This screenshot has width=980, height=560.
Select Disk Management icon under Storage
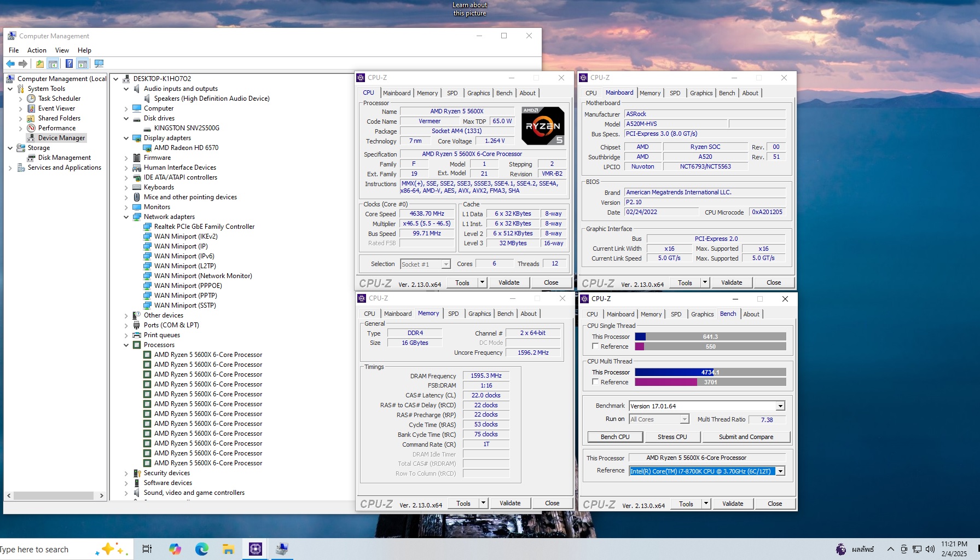pos(31,158)
